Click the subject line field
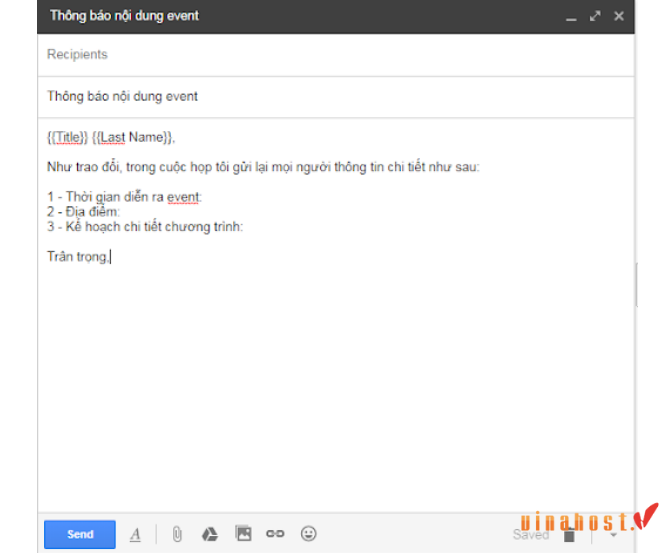659x553 pixels. (336, 97)
